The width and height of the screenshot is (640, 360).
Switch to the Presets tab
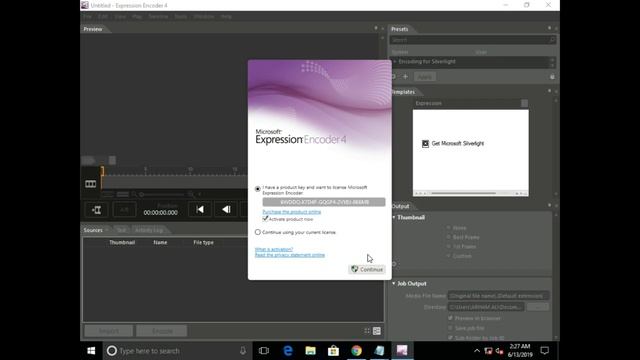pyautogui.click(x=400, y=29)
